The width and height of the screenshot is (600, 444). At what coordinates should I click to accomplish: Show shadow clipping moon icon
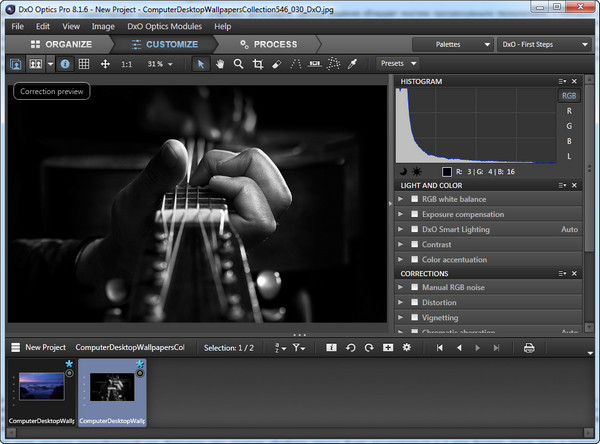(403, 171)
